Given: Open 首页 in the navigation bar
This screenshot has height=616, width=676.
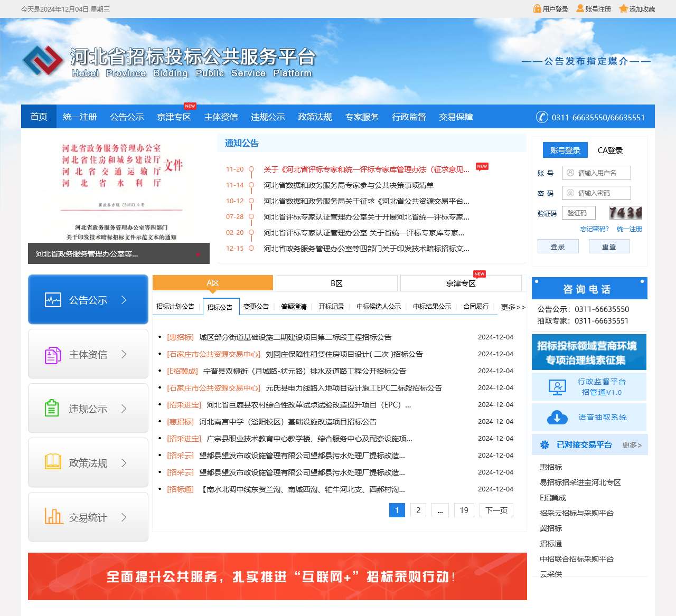Looking at the screenshot, I should tap(39, 117).
